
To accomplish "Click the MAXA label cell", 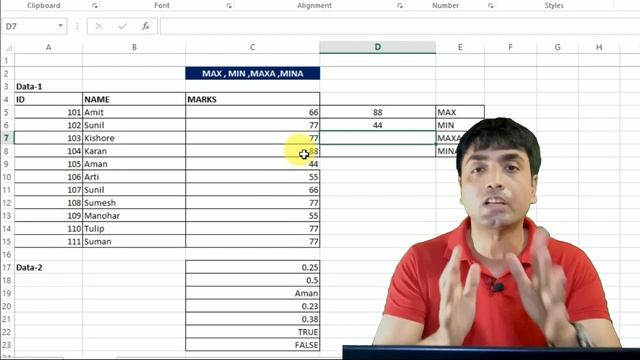I will [x=449, y=138].
